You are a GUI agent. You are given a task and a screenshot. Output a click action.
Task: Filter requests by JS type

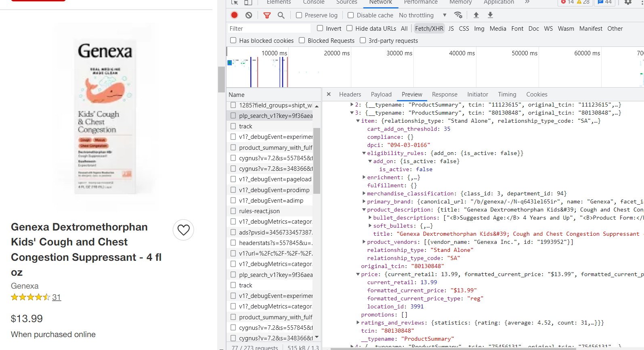[x=451, y=29]
